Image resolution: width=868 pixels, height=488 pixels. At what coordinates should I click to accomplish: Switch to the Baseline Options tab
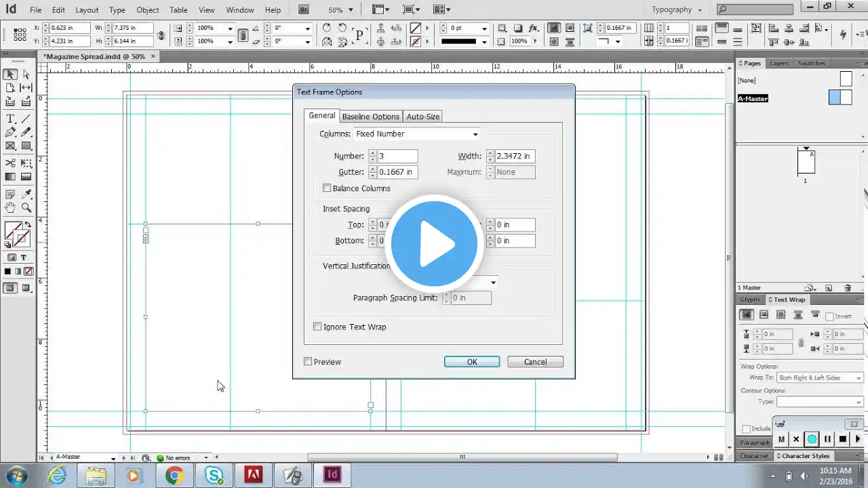pyautogui.click(x=370, y=117)
